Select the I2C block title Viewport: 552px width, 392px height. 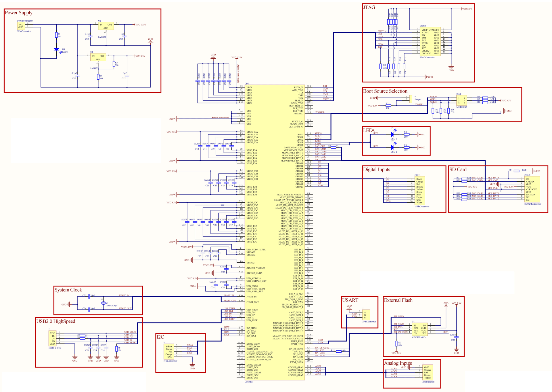coord(160,337)
